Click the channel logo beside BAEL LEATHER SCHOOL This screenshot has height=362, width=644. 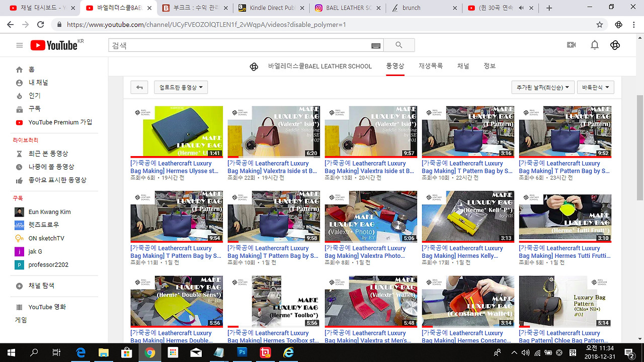coord(254,66)
